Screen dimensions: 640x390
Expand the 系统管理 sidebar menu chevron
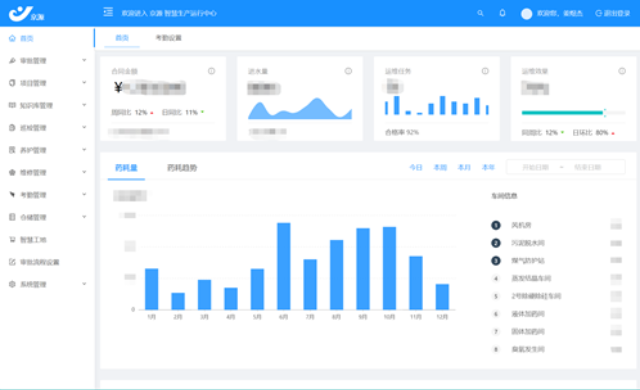[x=84, y=284]
